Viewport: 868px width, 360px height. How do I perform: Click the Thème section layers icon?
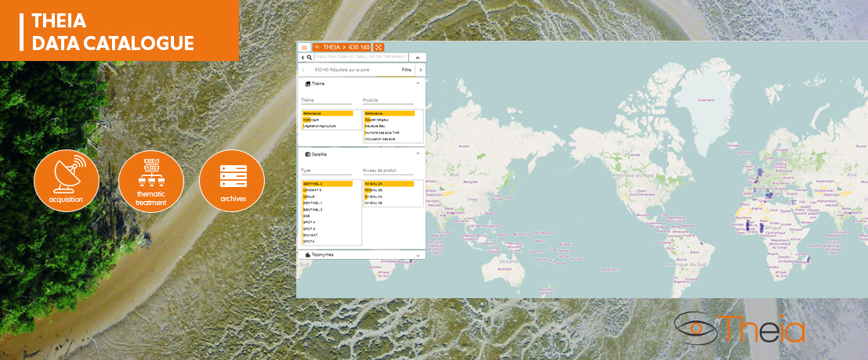point(308,84)
